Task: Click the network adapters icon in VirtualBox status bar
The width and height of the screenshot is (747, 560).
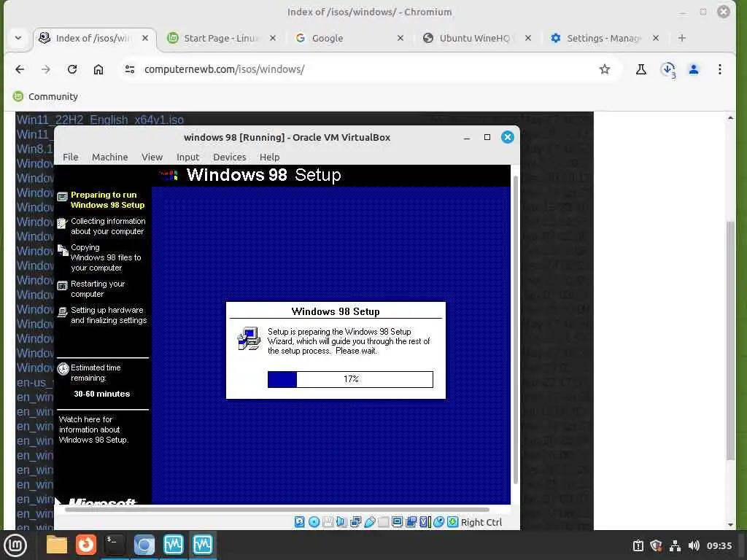Action: click(355, 522)
